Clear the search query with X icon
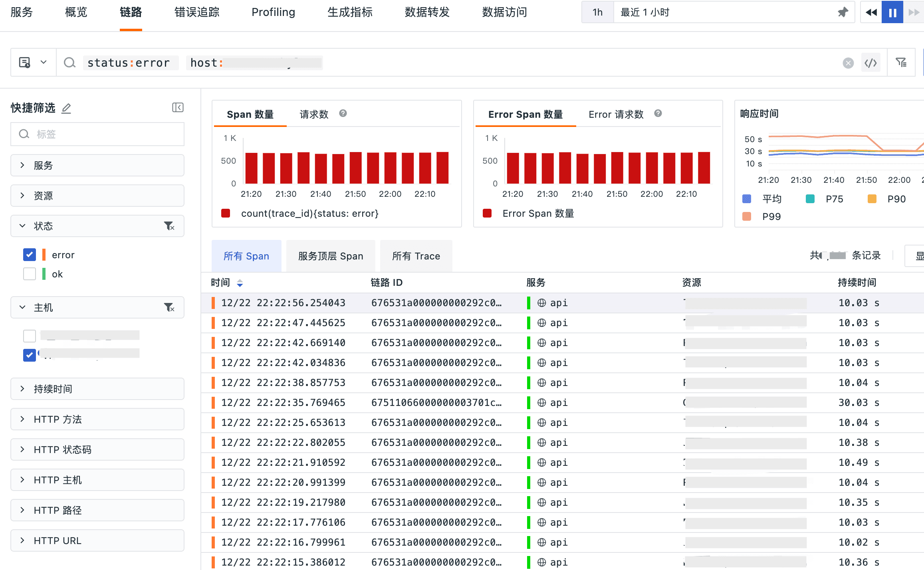Screen dimensions: 924x570 [x=848, y=63]
